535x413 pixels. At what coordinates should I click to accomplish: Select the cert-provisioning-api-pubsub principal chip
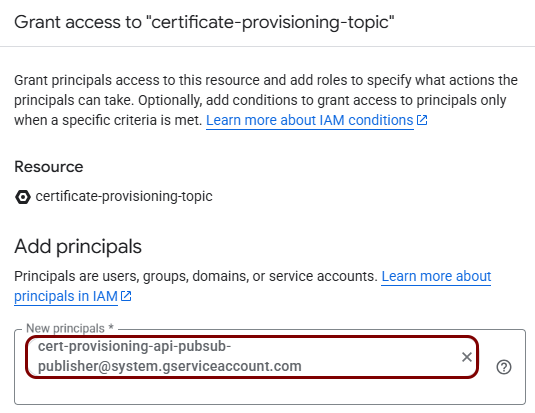(x=252, y=357)
